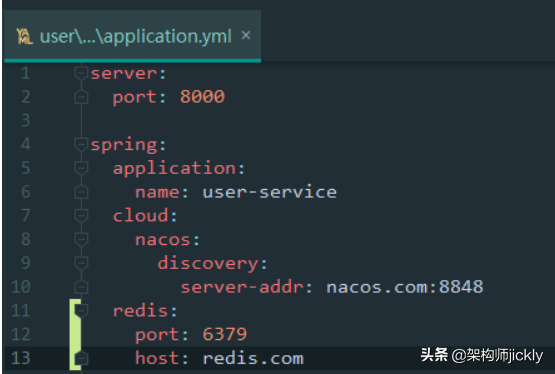Click the name key text
The width and height of the screenshot is (555, 374).
click(x=158, y=192)
